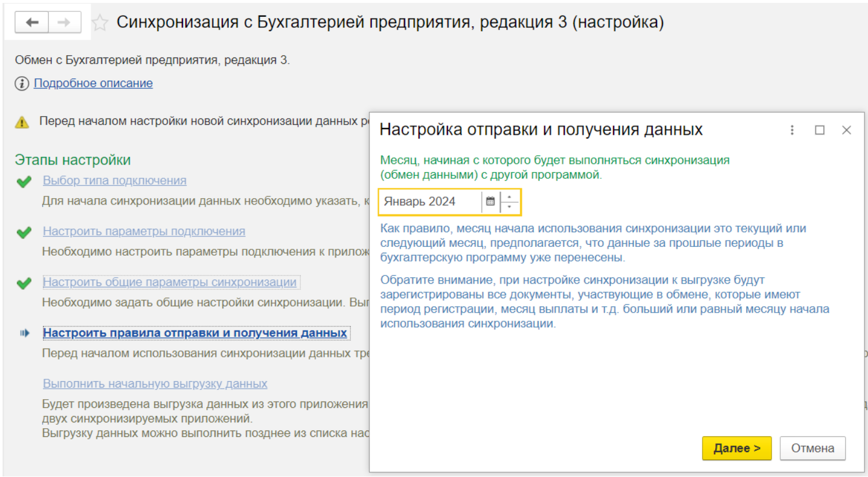Click the Январь 2024 month input field
868x477 pixels.
pos(430,202)
